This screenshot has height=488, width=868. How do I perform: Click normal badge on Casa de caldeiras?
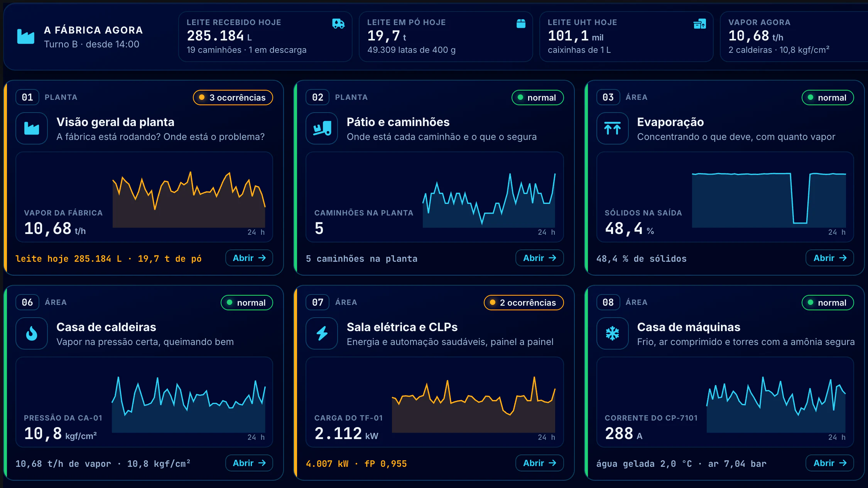pyautogui.click(x=247, y=303)
